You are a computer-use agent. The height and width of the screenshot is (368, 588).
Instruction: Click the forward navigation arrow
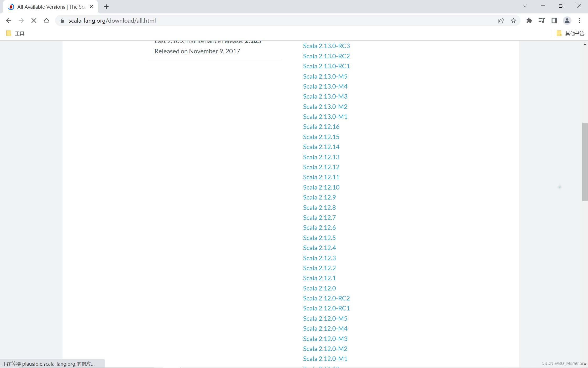coord(21,21)
